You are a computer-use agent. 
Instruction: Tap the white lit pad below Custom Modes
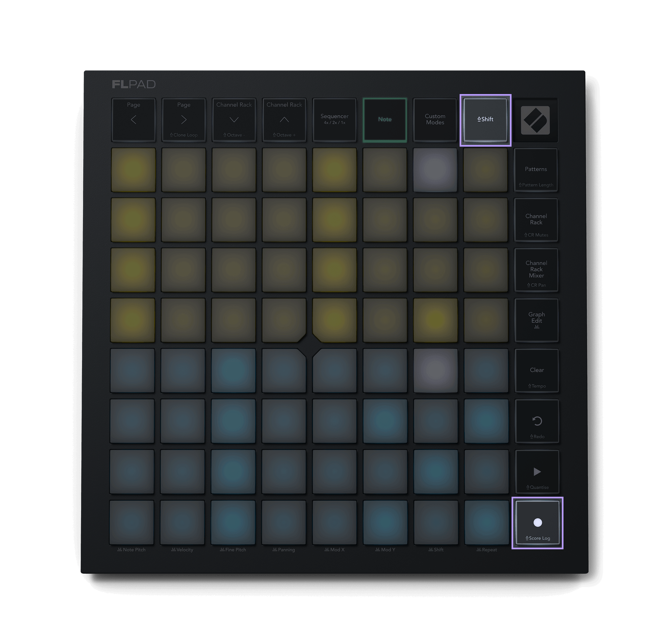(435, 169)
